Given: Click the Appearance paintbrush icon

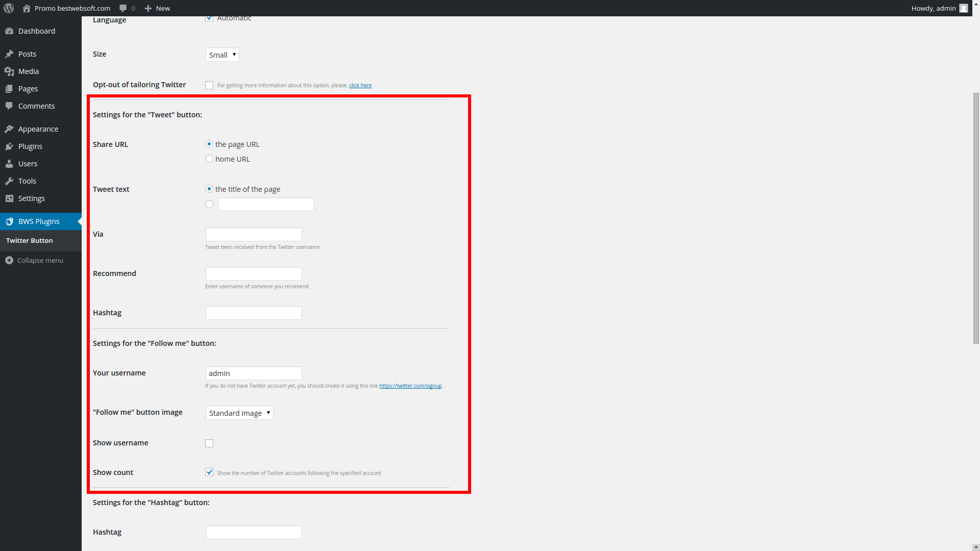Looking at the screenshot, I should pyautogui.click(x=9, y=129).
